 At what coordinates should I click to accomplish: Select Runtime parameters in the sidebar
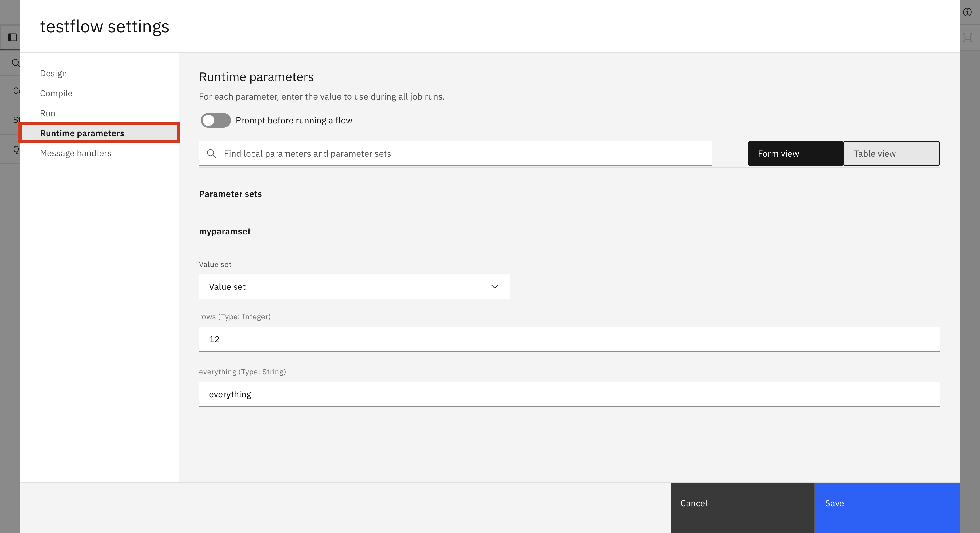(82, 133)
